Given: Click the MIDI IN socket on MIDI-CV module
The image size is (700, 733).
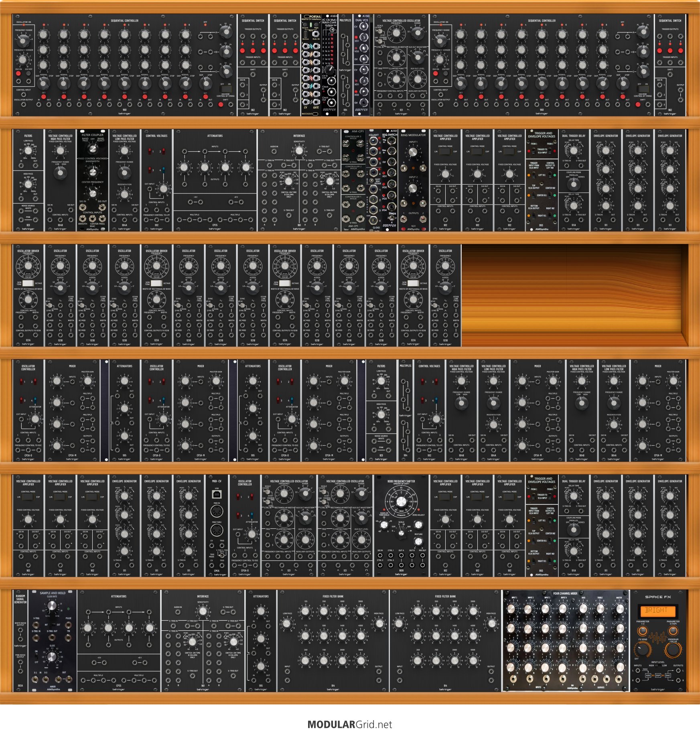Looking at the screenshot, I should click(x=217, y=511).
